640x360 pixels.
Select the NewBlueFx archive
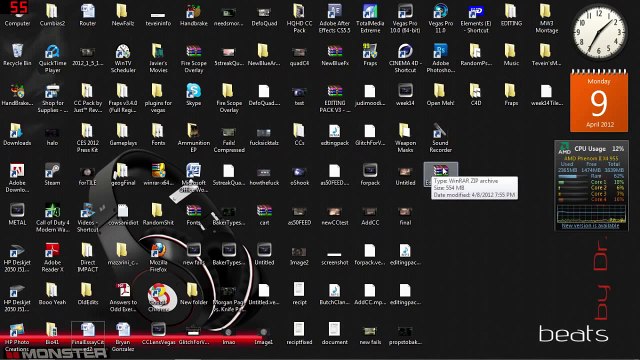point(335,55)
